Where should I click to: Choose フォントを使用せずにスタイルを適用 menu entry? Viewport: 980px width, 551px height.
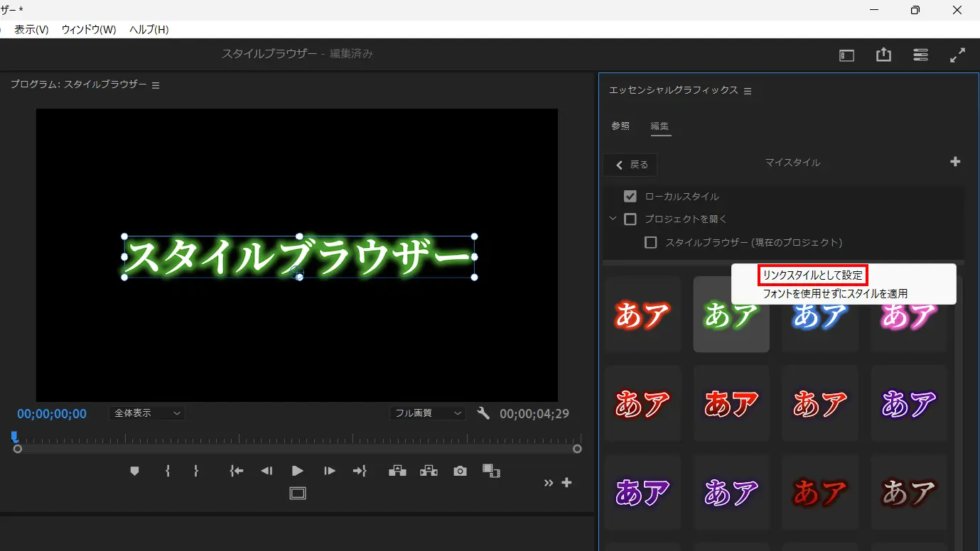(835, 293)
